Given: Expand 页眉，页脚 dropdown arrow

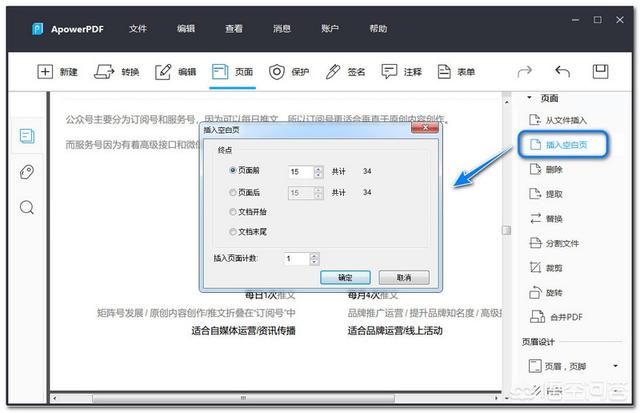Looking at the screenshot, I should pyautogui.click(x=615, y=366).
